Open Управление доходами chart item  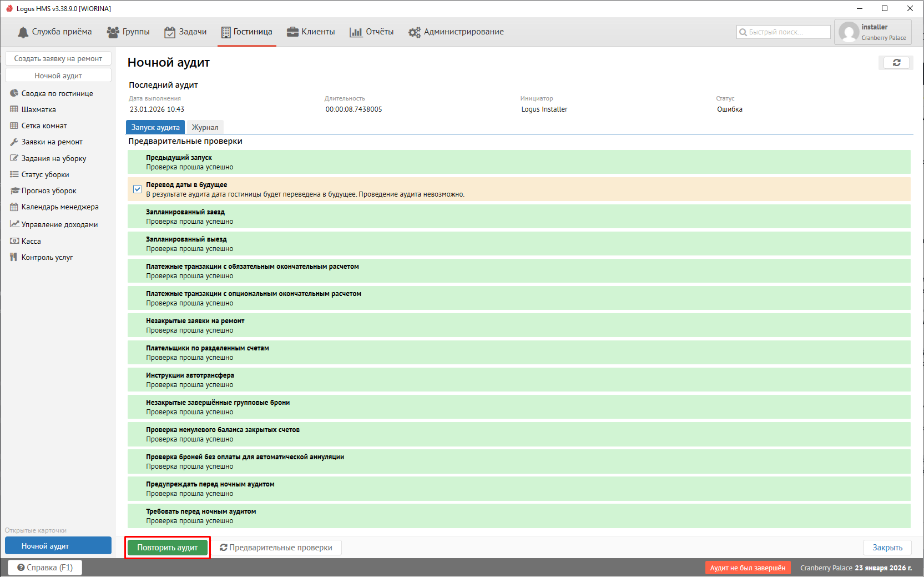(59, 224)
